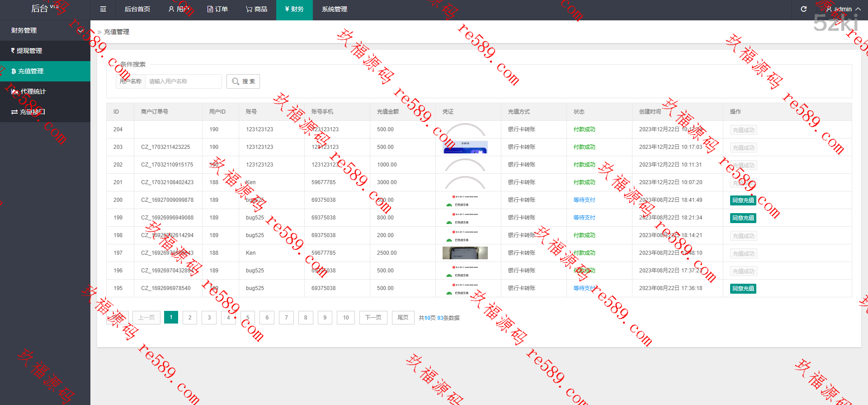Open 提现管理 withdrawal management in sidebar

29,51
